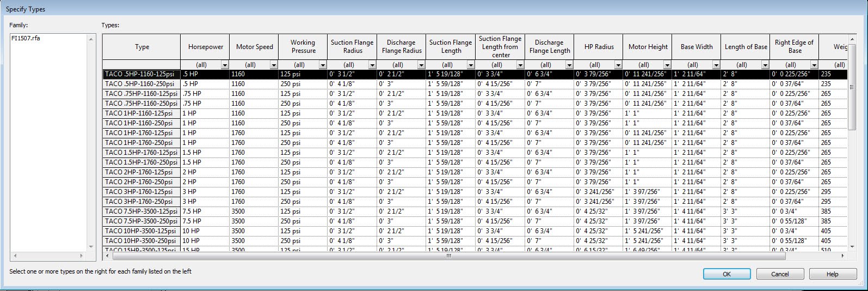Viewport: 868px width, 291px height.
Task: Select type TACO .75HP-1160-125psi
Action: pyautogui.click(x=141, y=94)
